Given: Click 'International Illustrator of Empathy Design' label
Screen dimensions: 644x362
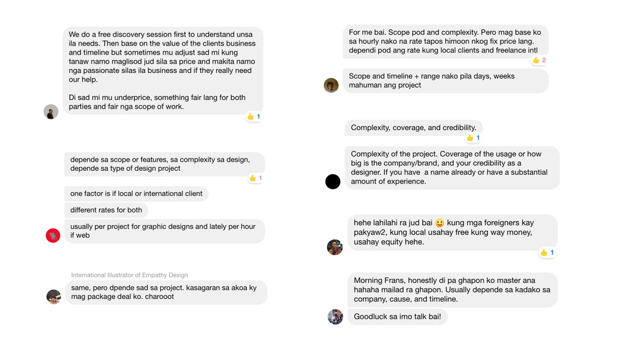Looking at the screenshot, I should pos(130,275).
